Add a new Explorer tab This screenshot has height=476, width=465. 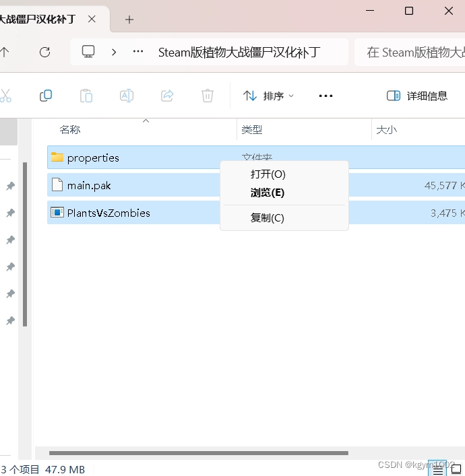129,20
